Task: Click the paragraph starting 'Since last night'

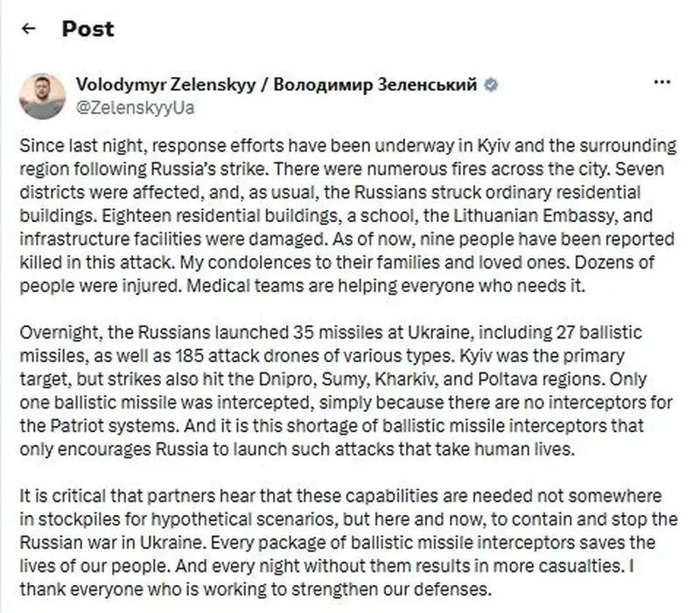Action: pos(348,215)
